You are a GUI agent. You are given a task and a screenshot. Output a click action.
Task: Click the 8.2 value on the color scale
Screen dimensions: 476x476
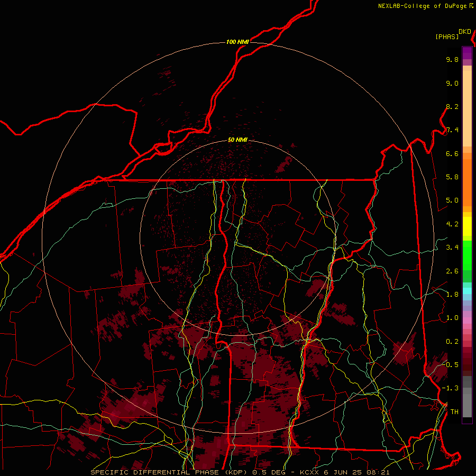452,106
